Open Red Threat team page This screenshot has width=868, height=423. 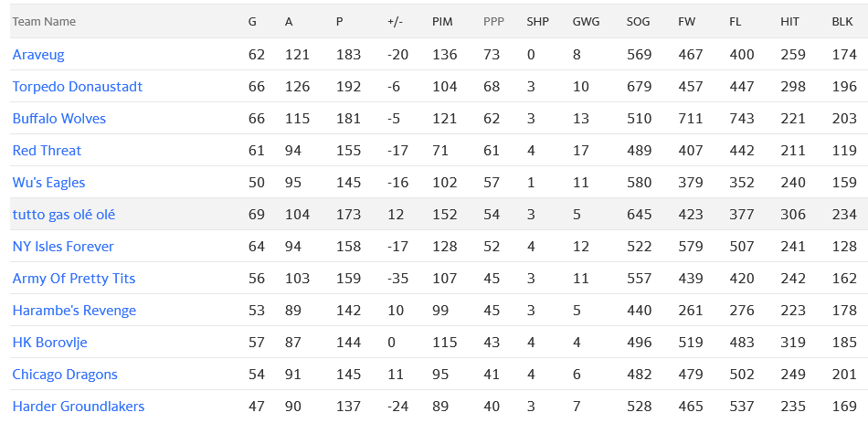click(47, 151)
